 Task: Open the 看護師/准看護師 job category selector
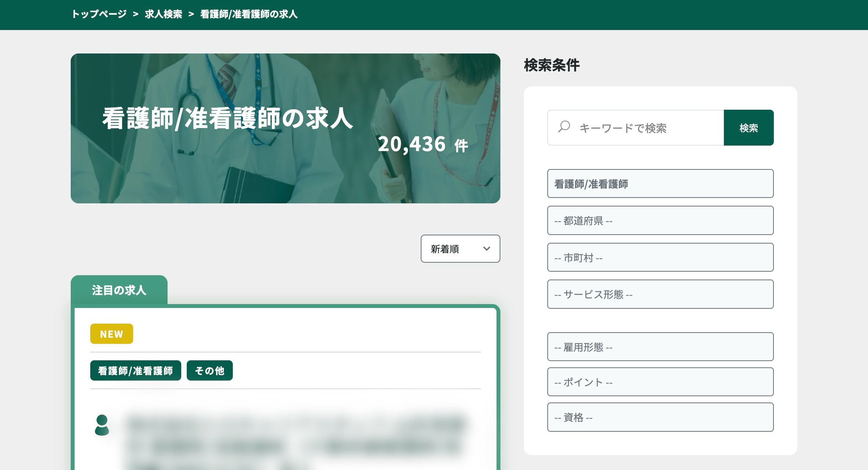click(660, 183)
